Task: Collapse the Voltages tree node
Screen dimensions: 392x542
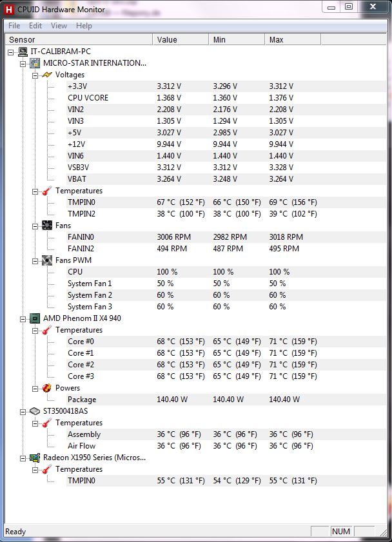Action: point(35,75)
